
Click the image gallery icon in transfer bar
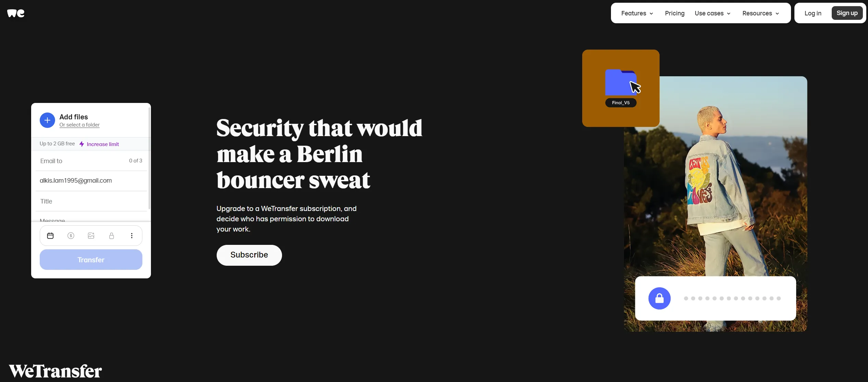click(x=91, y=236)
